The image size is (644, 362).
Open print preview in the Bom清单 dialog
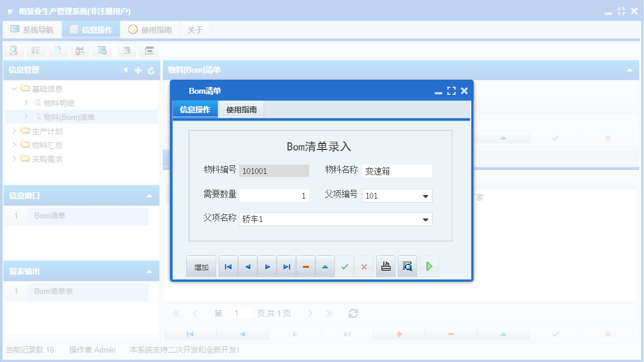pyautogui.click(x=407, y=266)
